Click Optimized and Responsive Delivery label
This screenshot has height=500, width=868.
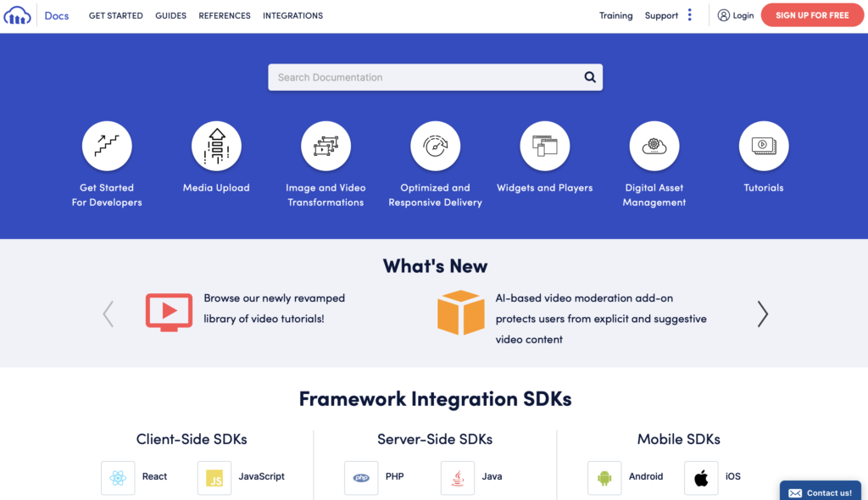click(435, 195)
